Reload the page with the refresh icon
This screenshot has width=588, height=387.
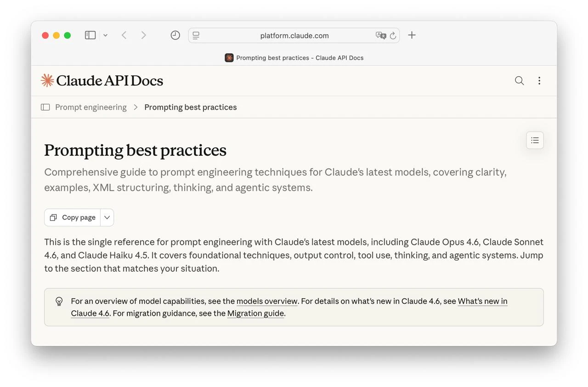click(x=393, y=35)
